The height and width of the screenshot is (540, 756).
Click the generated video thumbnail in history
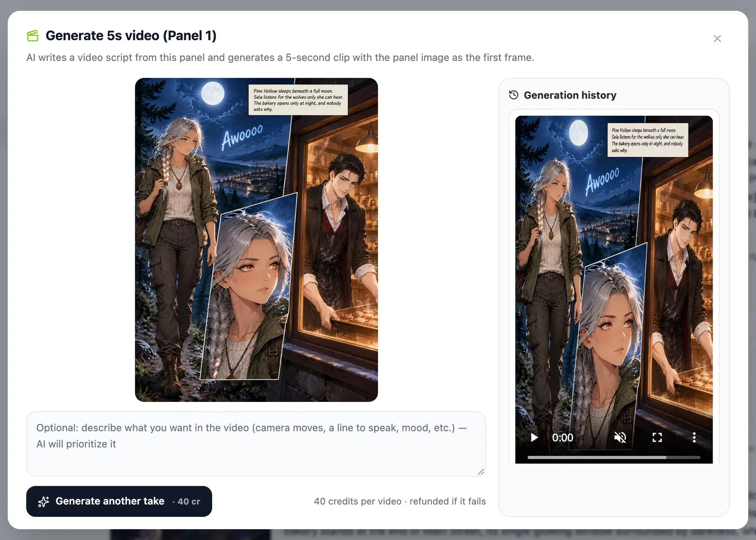[614, 289]
